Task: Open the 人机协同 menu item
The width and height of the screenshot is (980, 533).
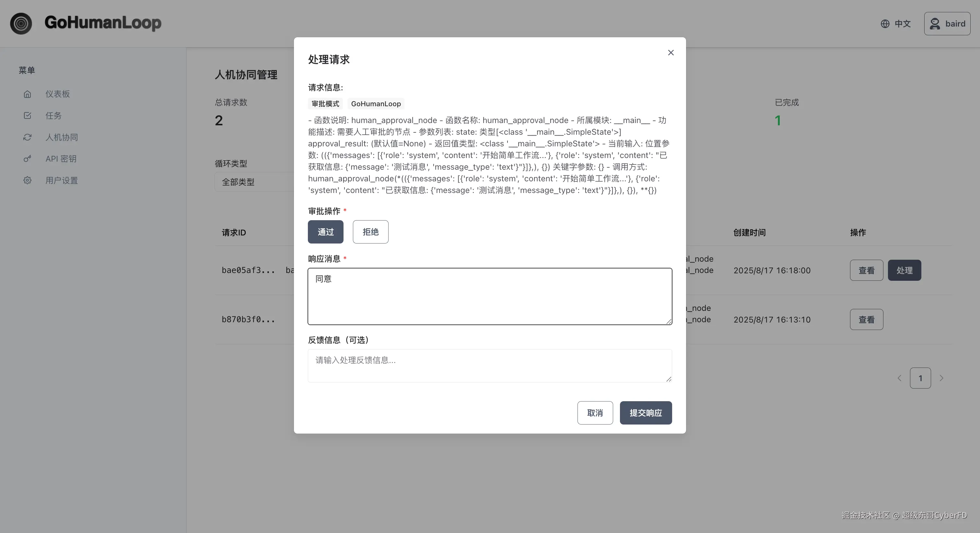Action: (62, 137)
